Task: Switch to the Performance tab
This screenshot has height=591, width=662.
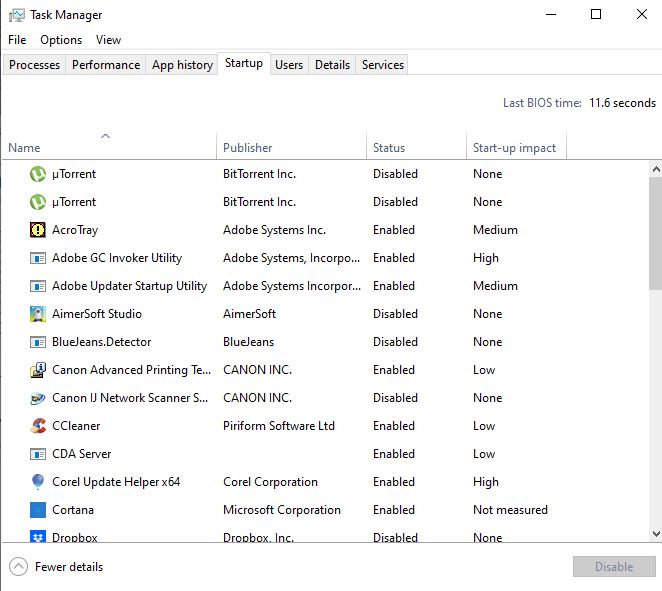Action: tap(106, 65)
